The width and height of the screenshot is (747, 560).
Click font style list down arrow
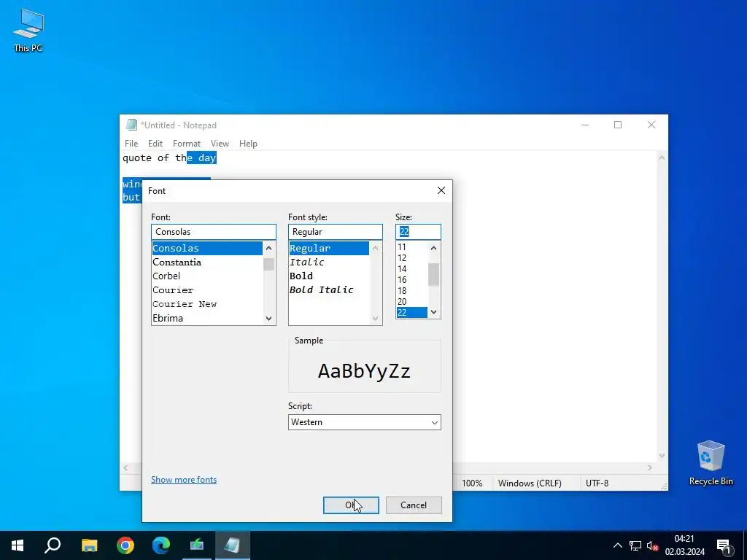[375, 318]
